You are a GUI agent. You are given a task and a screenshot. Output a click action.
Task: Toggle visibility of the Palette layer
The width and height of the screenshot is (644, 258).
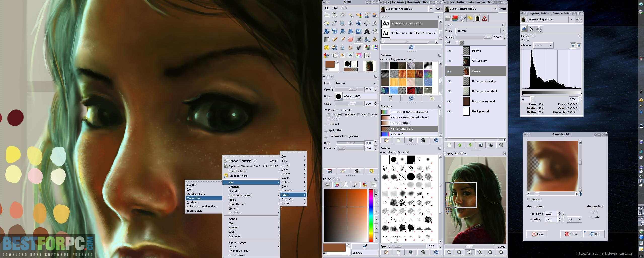(x=449, y=51)
